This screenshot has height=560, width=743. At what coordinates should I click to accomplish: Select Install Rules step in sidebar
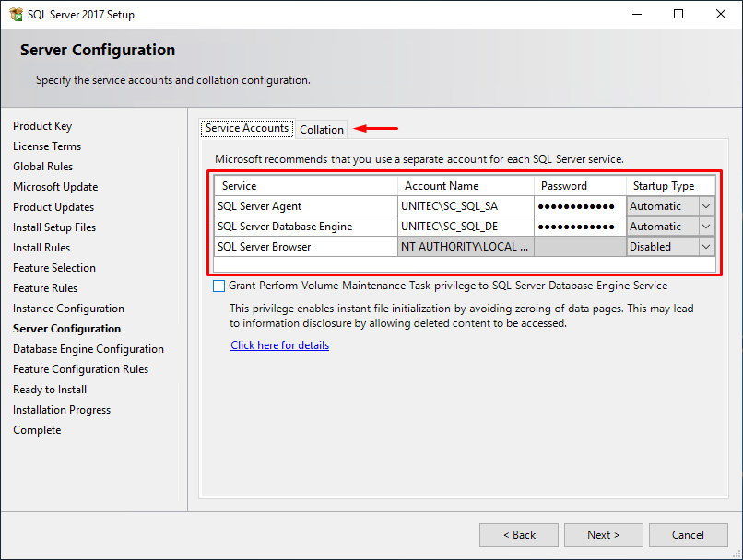[41, 248]
